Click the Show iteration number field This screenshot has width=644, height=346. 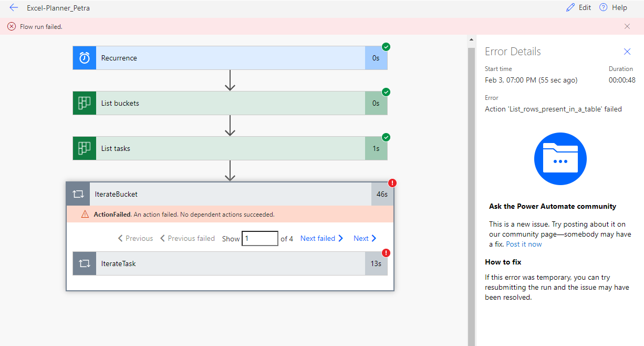click(x=259, y=238)
